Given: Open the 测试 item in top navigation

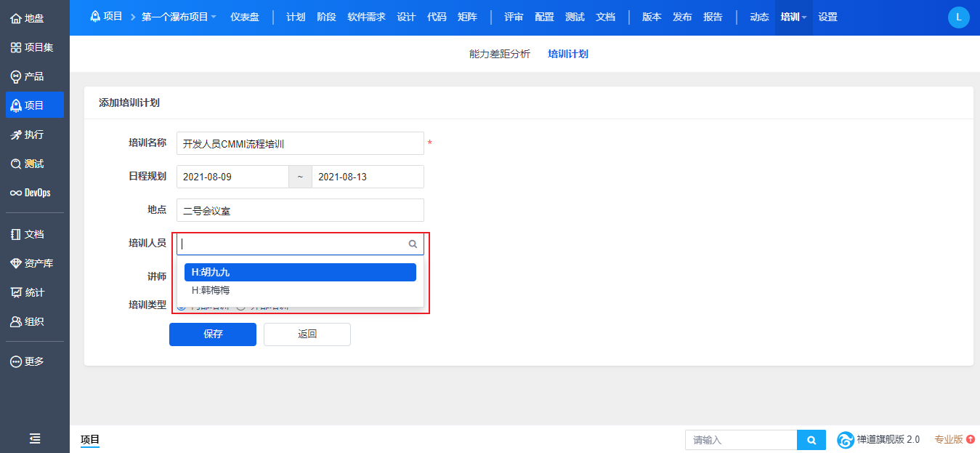Looking at the screenshot, I should tap(575, 17).
